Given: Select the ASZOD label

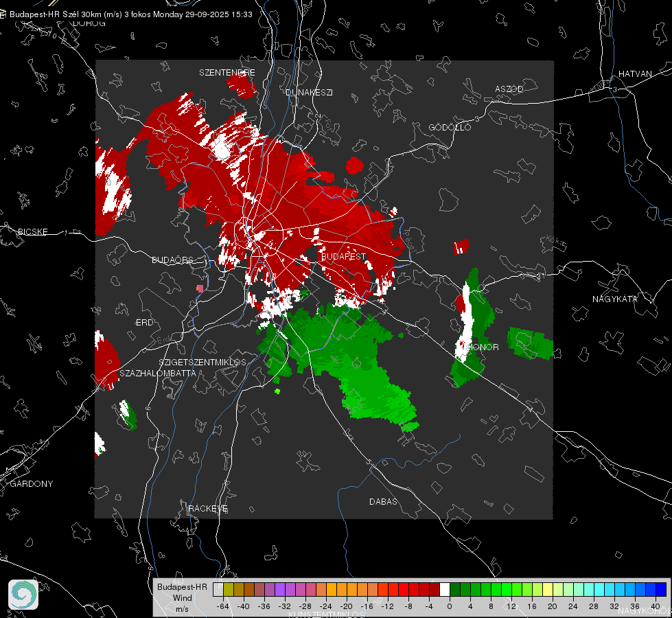Looking at the screenshot, I should click(509, 89).
